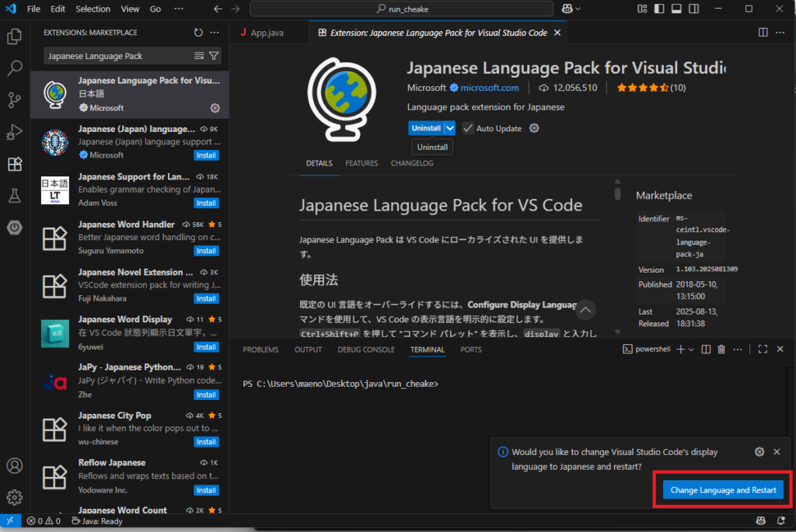Open the Search view in activity bar
796x532 pixels.
coord(15,68)
